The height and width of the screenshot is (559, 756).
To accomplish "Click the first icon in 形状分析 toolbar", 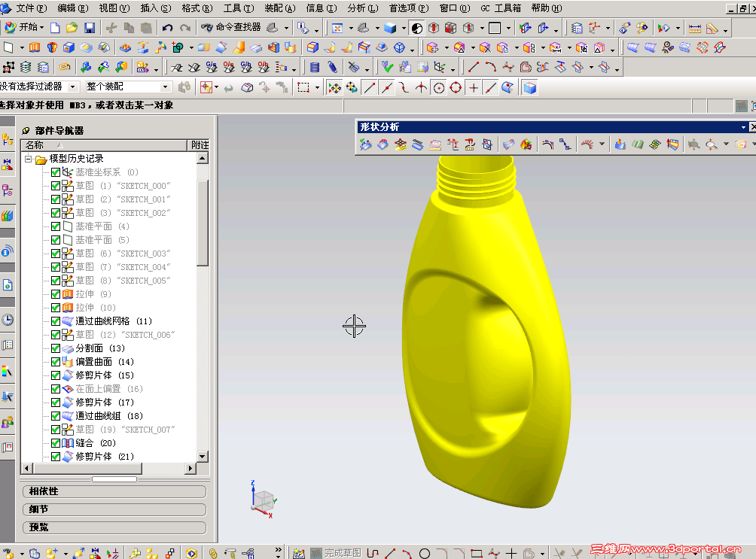I will (x=365, y=144).
